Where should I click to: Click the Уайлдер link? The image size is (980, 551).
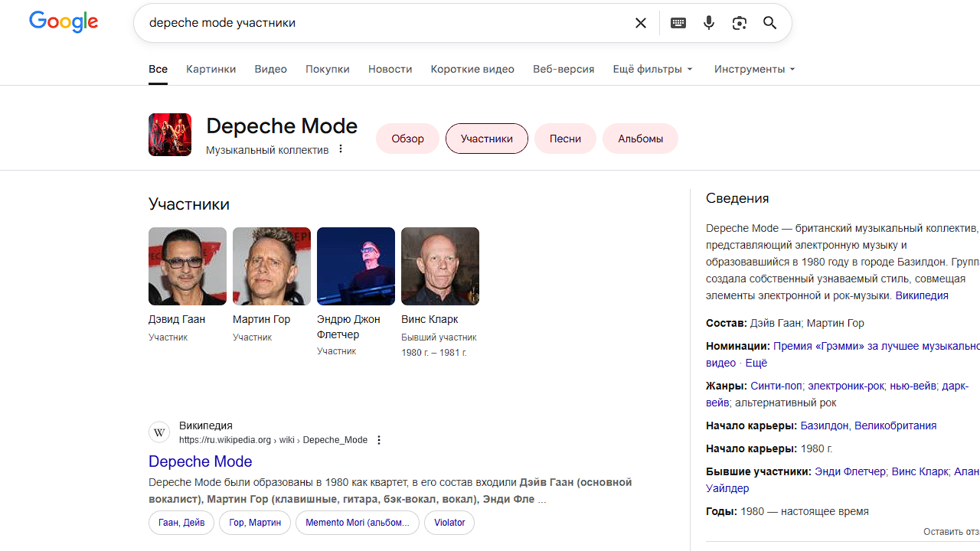[727, 488]
